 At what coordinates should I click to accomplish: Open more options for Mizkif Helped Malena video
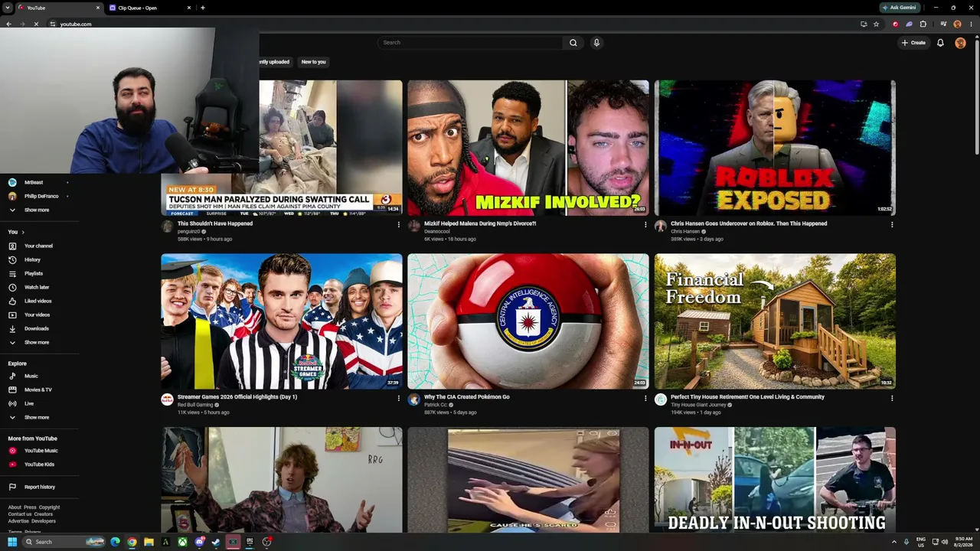click(645, 224)
